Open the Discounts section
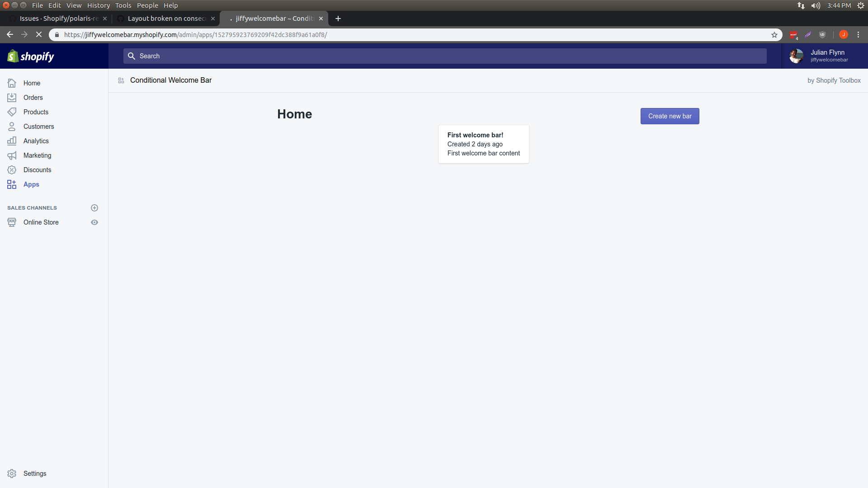This screenshot has height=488, width=868. point(11,169)
